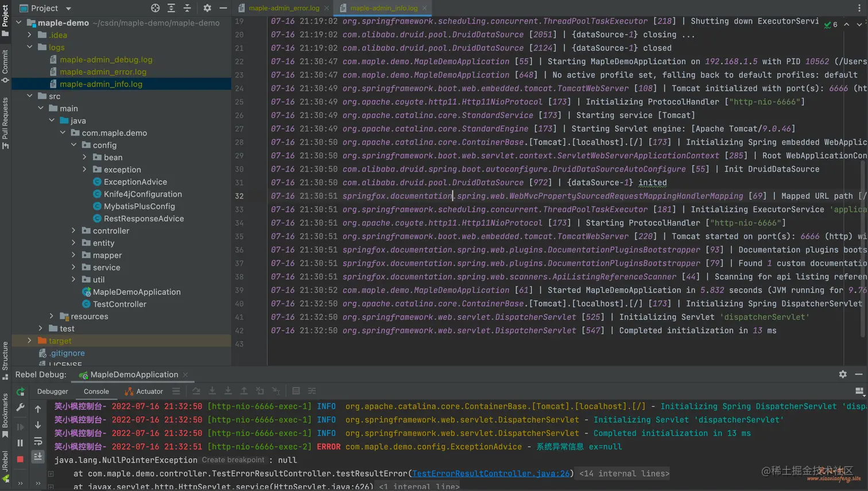Viewport: 868px width, 491px height.
Task: Click the Run to Cursor icon
Action: (276, 391)
